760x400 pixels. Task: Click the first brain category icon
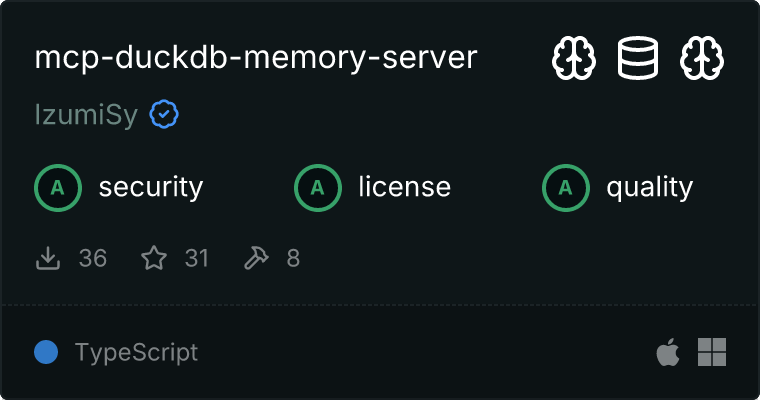(574, 58)
